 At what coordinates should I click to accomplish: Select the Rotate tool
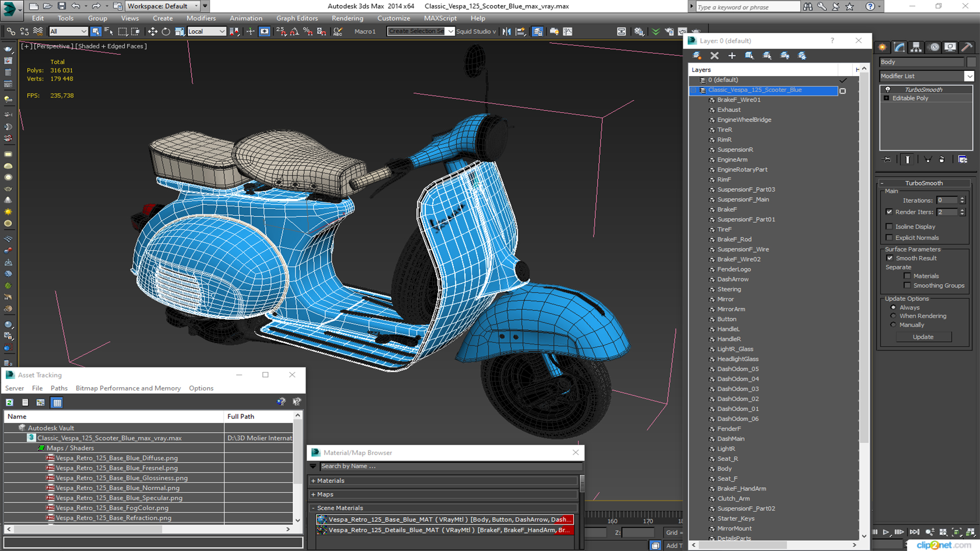pos(166,32)
